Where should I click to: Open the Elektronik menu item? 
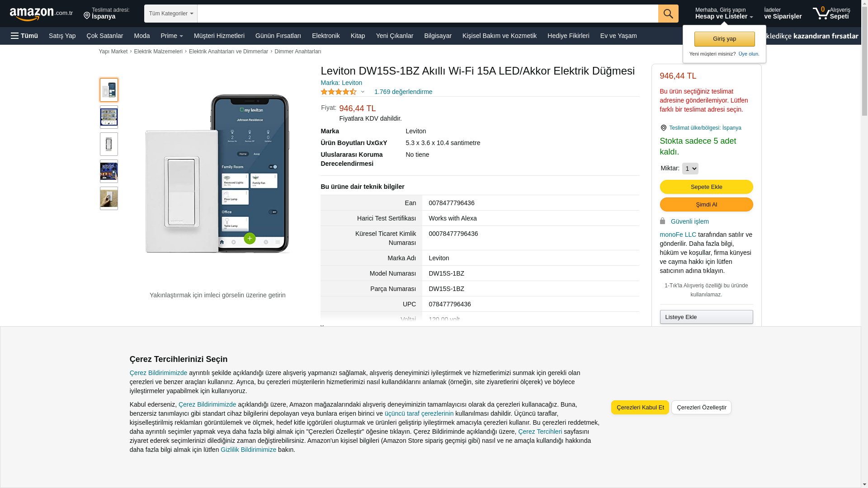325,36
